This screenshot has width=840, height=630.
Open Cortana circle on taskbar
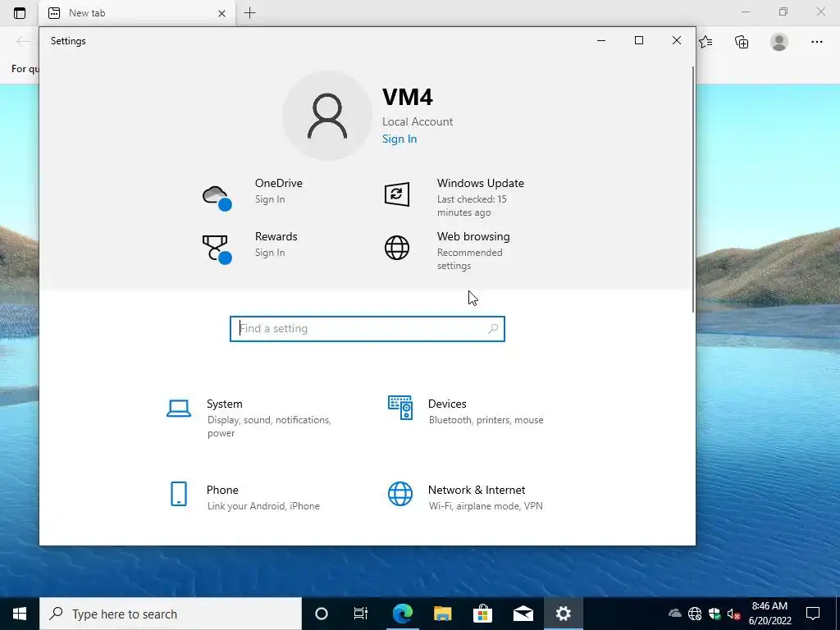pyautogui.click(x=322, y=614)
